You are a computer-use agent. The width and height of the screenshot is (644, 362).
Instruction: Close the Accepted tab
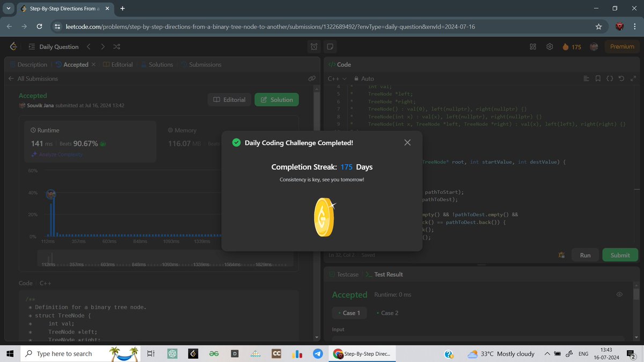pyautogui.click(x=93, y=64)
